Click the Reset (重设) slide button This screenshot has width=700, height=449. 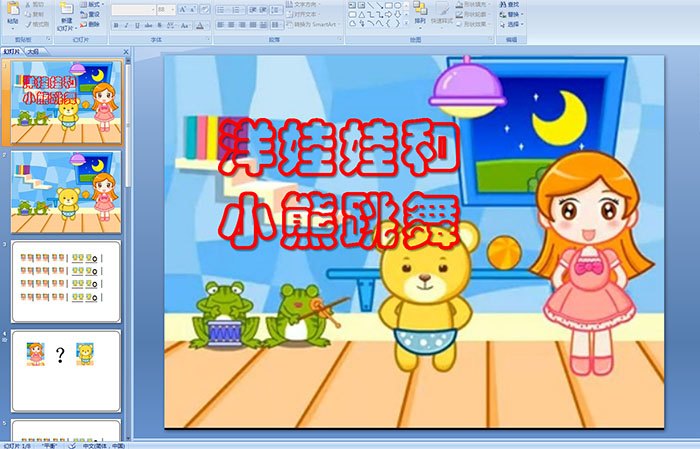[91, 14]
